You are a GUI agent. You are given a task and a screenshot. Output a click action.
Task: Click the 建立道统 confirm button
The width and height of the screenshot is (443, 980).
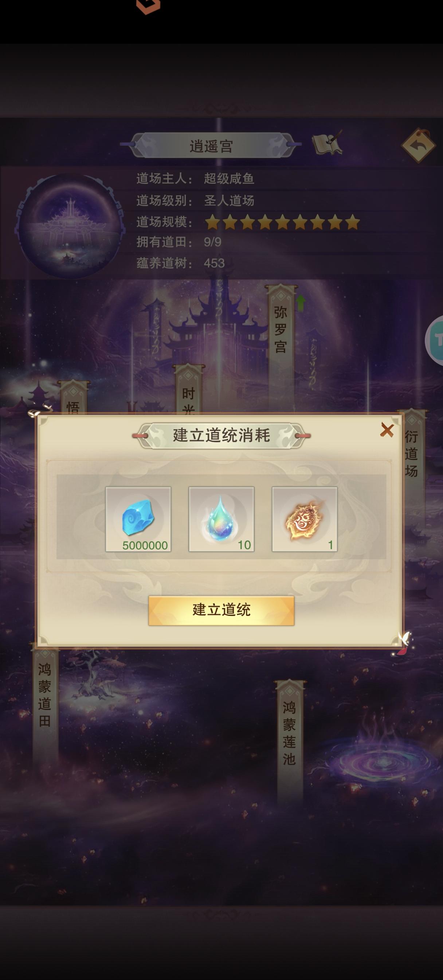click(x=221, y=610)
